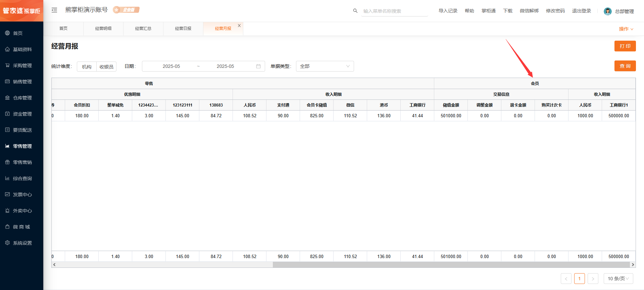644x290 pixels.
Task: Switch to the 经营明细 tab
Action: pos(103,29)
